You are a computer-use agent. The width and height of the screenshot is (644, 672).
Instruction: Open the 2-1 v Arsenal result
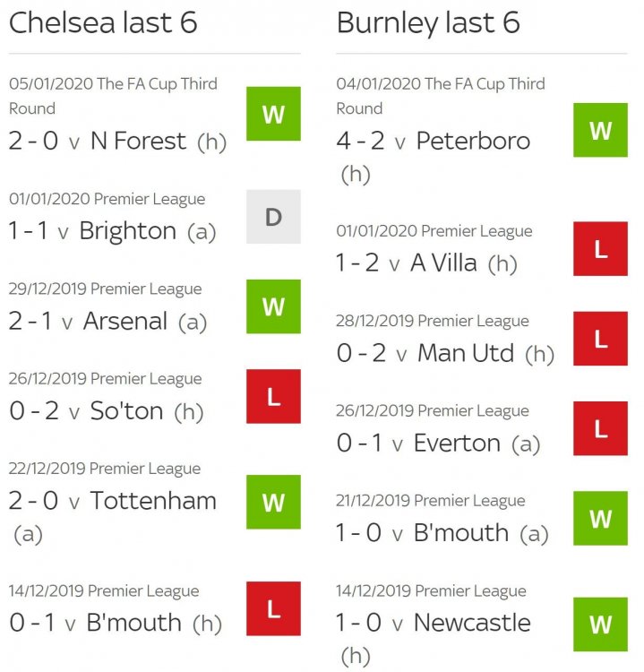click(x=108, y=321)
